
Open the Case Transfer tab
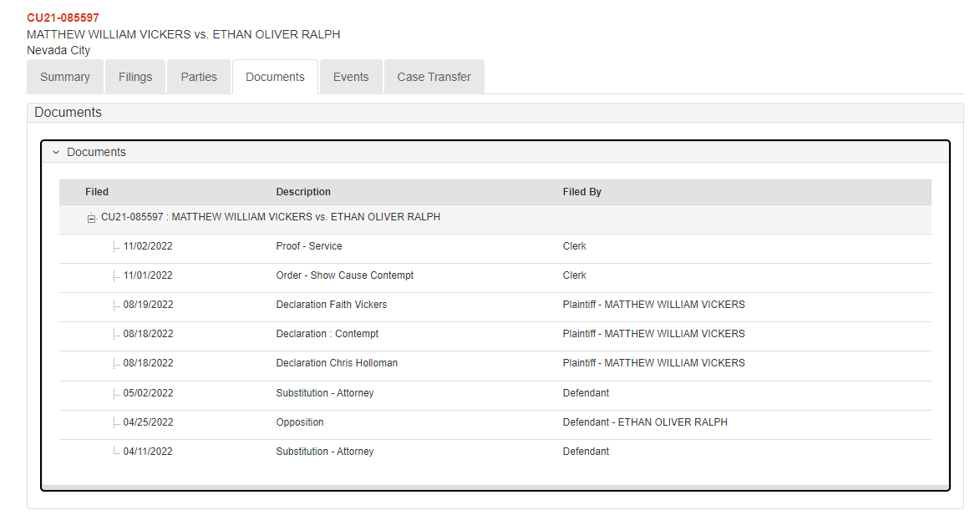click(434, 77)
